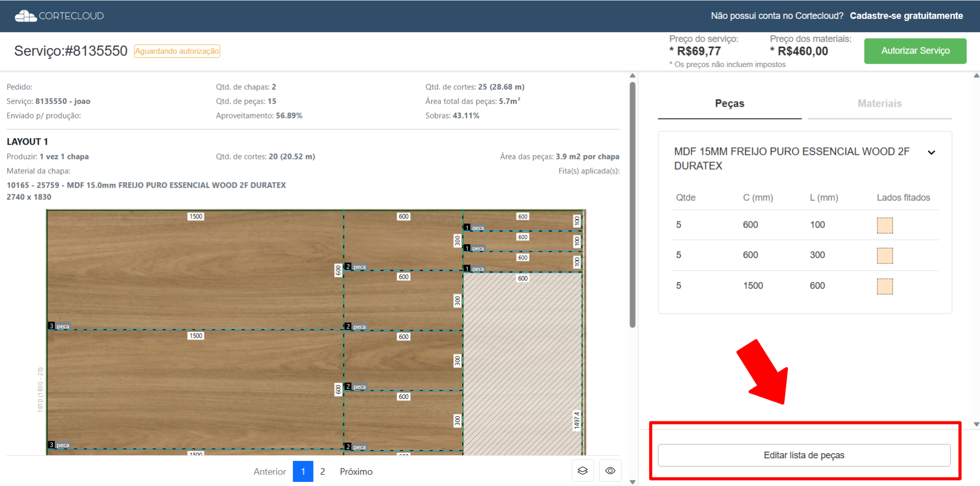Click the Autorizar Serviço button
This screenshot has height=486, width=980.
[x=915, y=51]
